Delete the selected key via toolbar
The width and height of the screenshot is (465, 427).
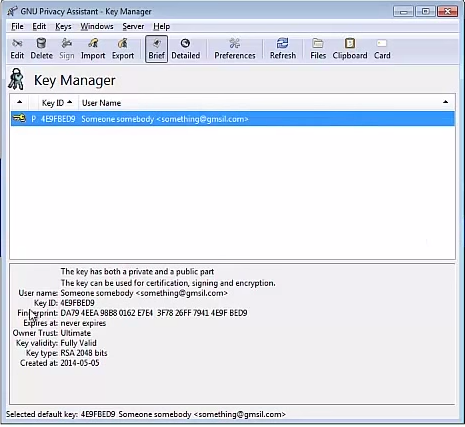pyautogui.click(x=41, y=49)
